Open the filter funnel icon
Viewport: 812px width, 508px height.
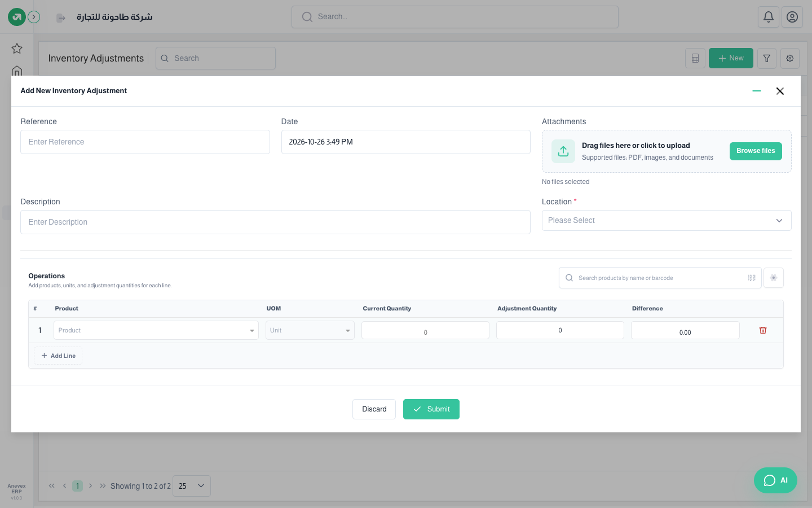pyautogui.click(x=767, y=58)
